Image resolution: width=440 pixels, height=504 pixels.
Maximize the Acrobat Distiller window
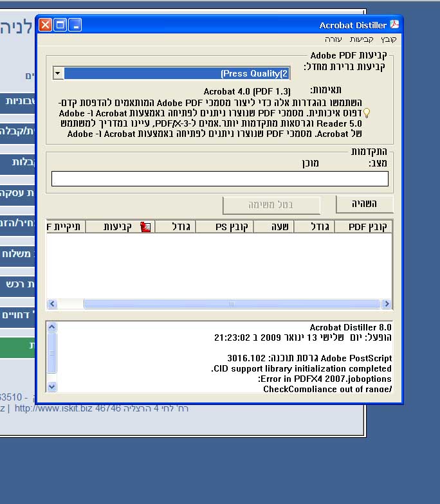(60, 24)
